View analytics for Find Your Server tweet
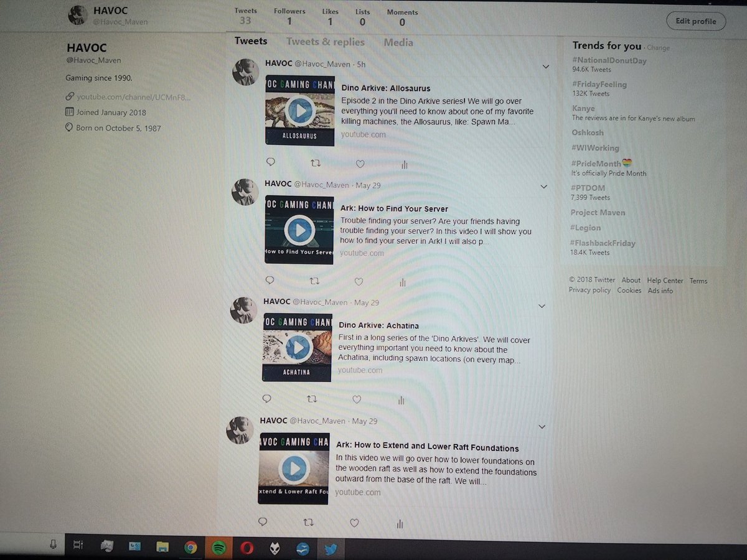This screenshot has width=747, height=560. pyautogui.click(x=403, y=282)
